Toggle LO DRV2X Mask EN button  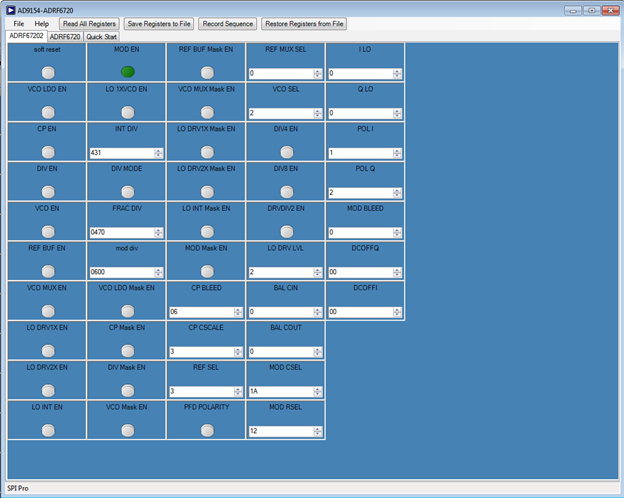pos(207,192)
